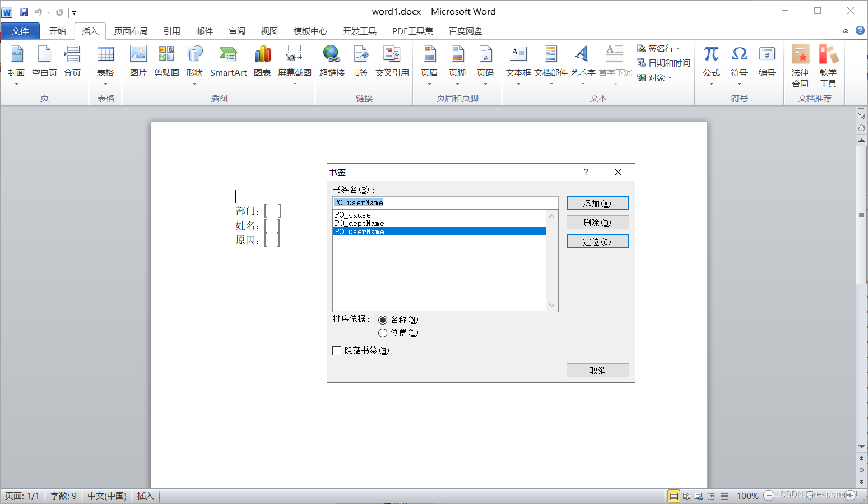Image resolution: width=868 pixels, height=504 pixels.
Task: Click Go To (定位) in bookmark dialog
Action: (597, 242)
